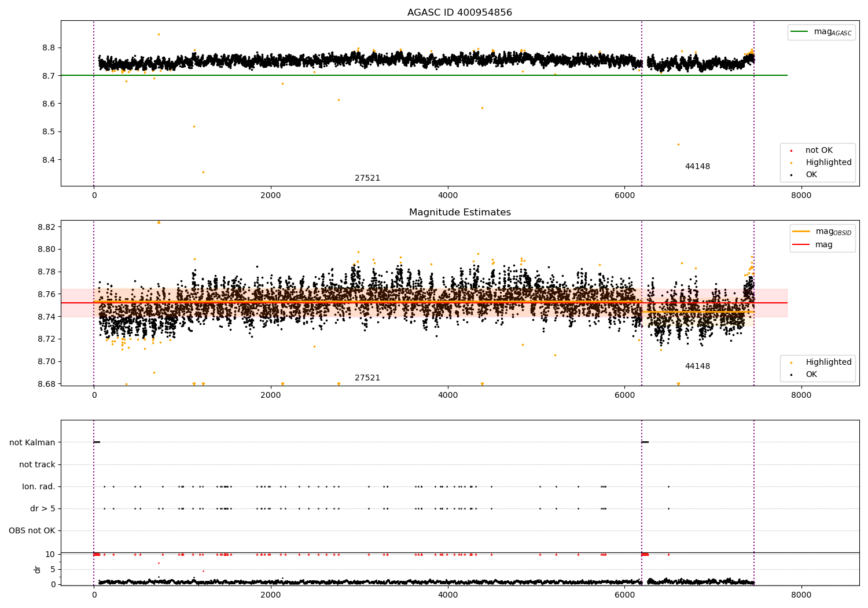Select 'OK' legend entry below Highlighted in AGASC plot
The width and height of the screenshot is (868, 608).
[804, 175]
